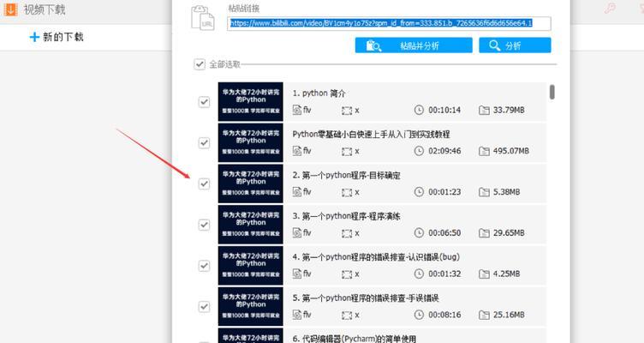This screenshot has width=644, height=343.
Task: Toggle checkbox for 认识错误(bug) video
Action: coord(204,266)
